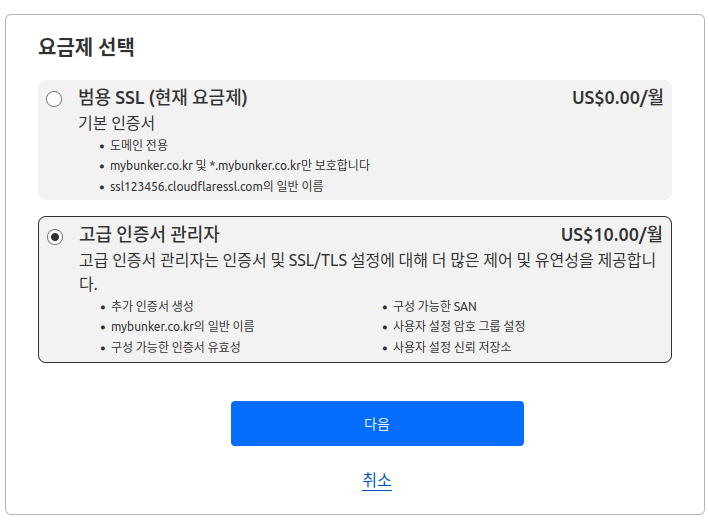The image size is (709, 520).
Task: Click the 기본 인증서 subtitle text
Action: tap(117, 124)
